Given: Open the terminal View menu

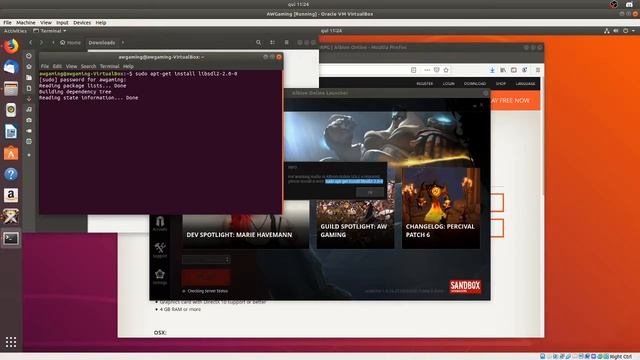Looking at the screenshot, I should coord(71,66).
